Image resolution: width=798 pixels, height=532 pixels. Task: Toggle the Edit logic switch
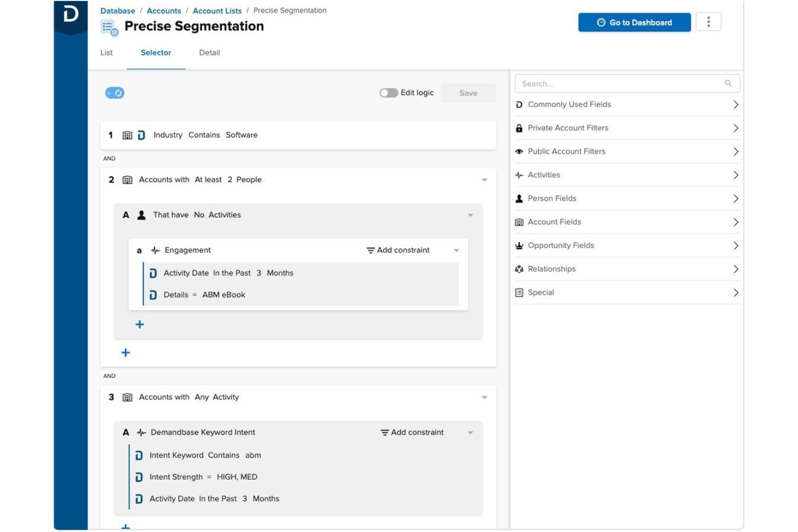(x=389, y=93)
